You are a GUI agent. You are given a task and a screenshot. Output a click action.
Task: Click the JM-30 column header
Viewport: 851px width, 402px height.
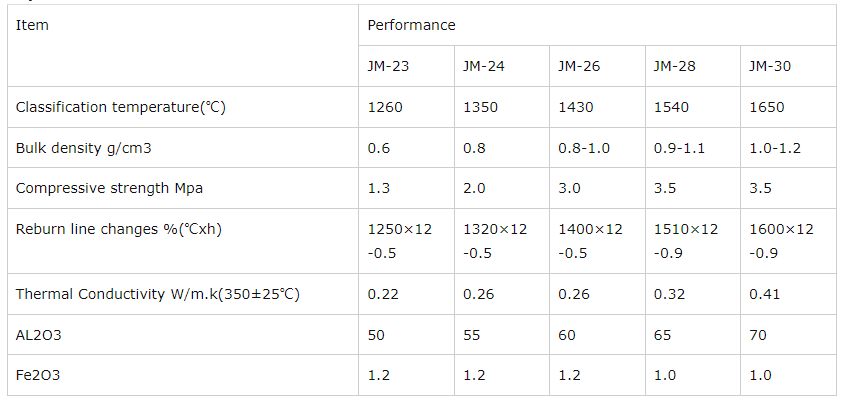click(770, 67)
